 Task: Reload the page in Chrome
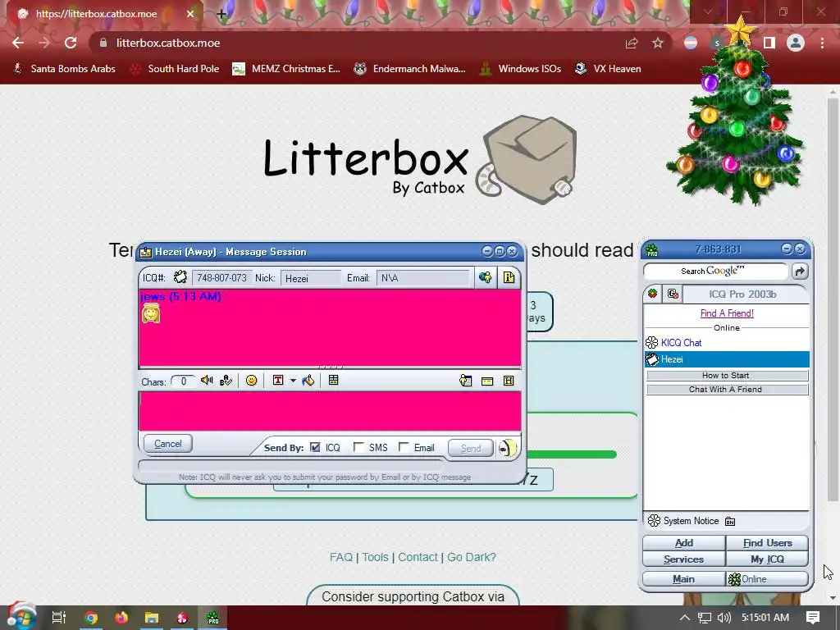[71, 43]
